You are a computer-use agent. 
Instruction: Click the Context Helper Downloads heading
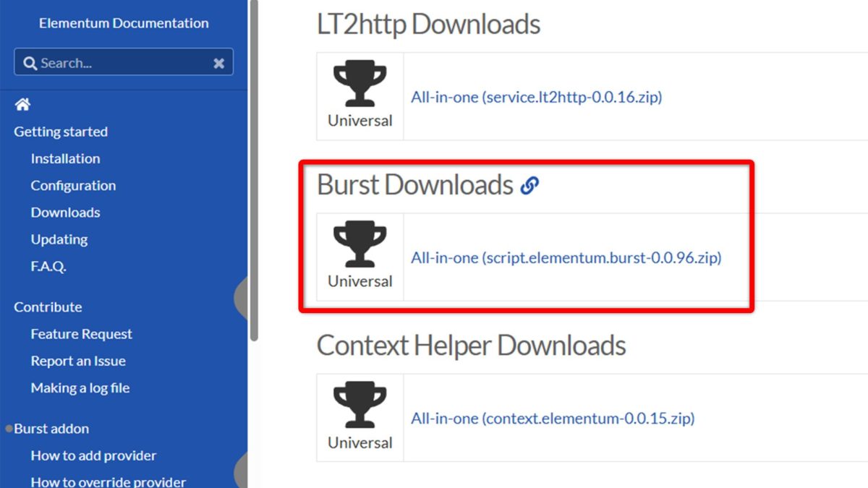(x=471, y=346)
